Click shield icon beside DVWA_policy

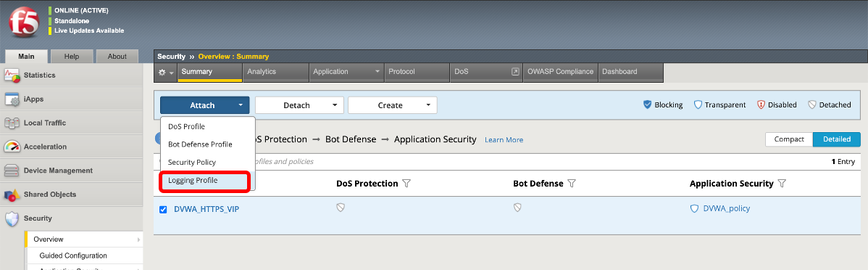click(694, 209)
